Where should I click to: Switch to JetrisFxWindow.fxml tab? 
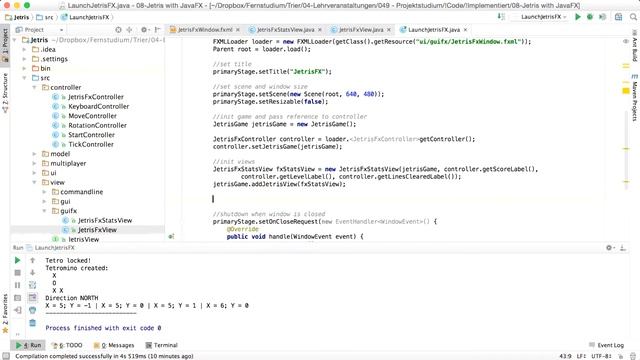[204, 30]
